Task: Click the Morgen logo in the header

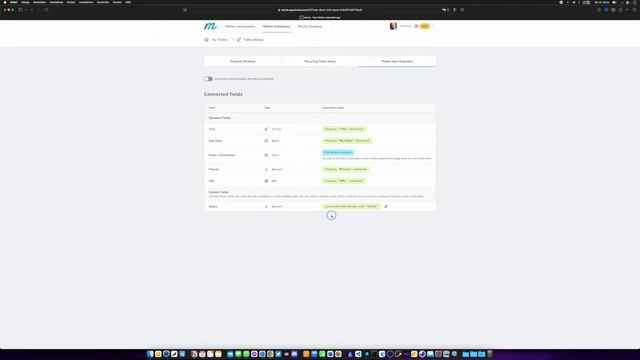Action: pyautogui.click(x=211, y=26)
